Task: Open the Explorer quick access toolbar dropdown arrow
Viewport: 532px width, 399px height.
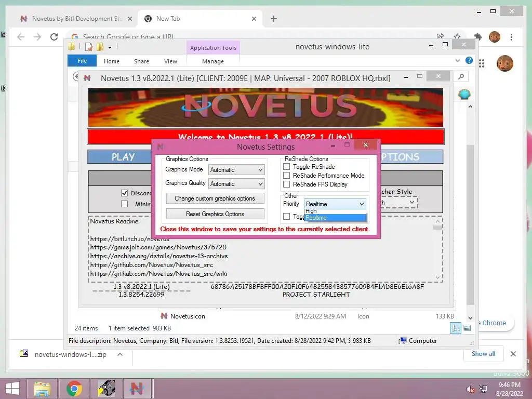Action: (x=110, y=47)
